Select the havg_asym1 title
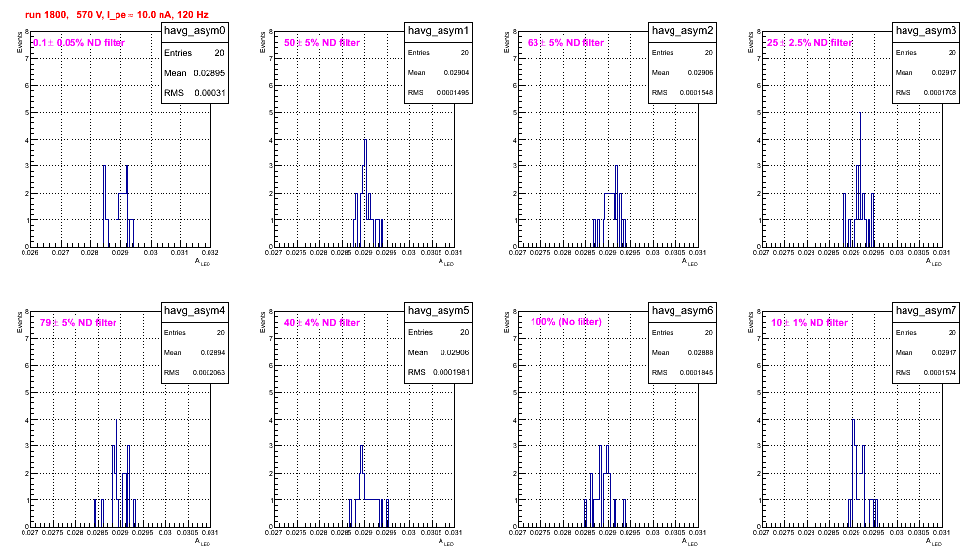Viewport: 975px width, 560px height. (x=439, y=31)
